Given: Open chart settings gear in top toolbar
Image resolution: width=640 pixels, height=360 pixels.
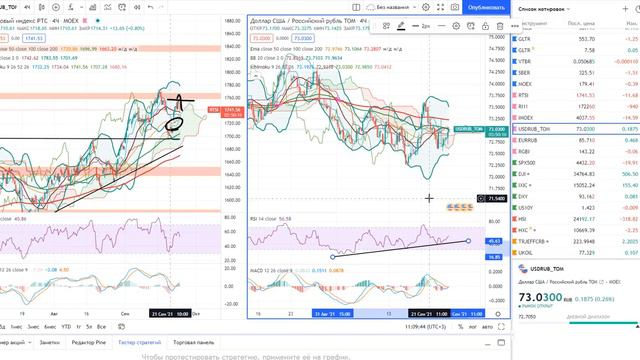Looking at the screenshot, I should click(x=426, y=7).
